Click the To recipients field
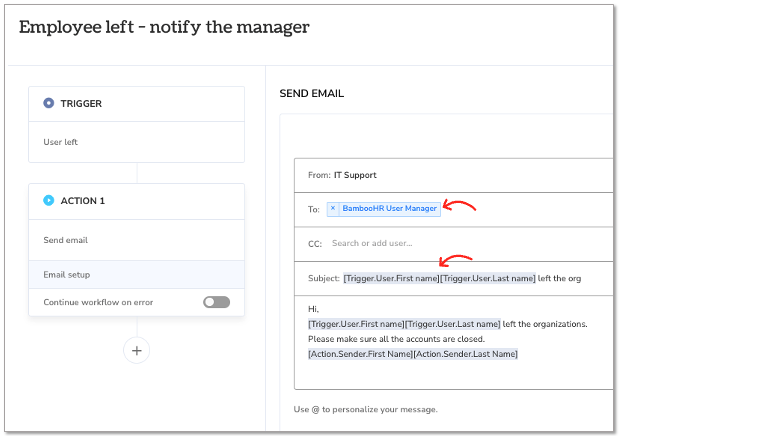Viewport: 761px width, 436px height. pos(453,210)
